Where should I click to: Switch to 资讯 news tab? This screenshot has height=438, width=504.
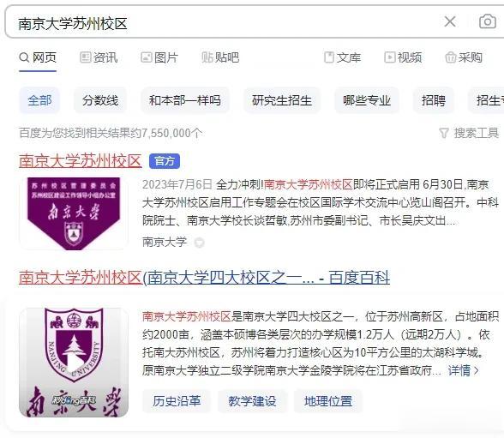tap(99, 57)
